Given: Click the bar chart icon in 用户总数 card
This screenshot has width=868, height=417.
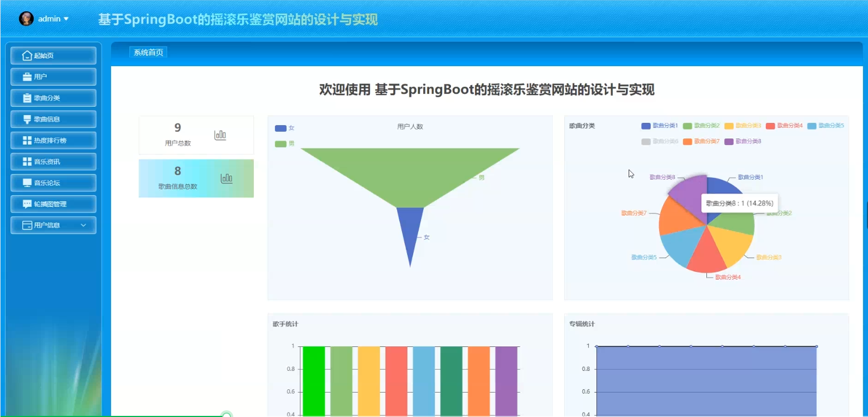Looking at the screenshot, I should click(220, 135).
